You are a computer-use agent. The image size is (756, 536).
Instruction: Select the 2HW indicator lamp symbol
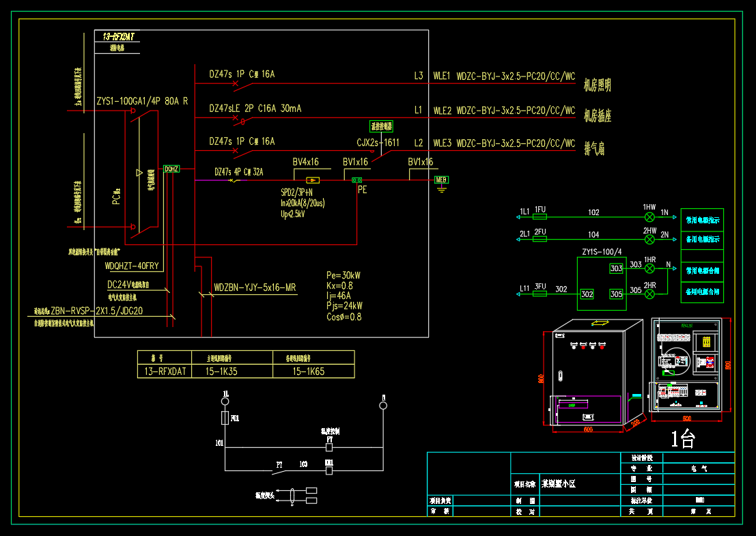click(649, 240)
